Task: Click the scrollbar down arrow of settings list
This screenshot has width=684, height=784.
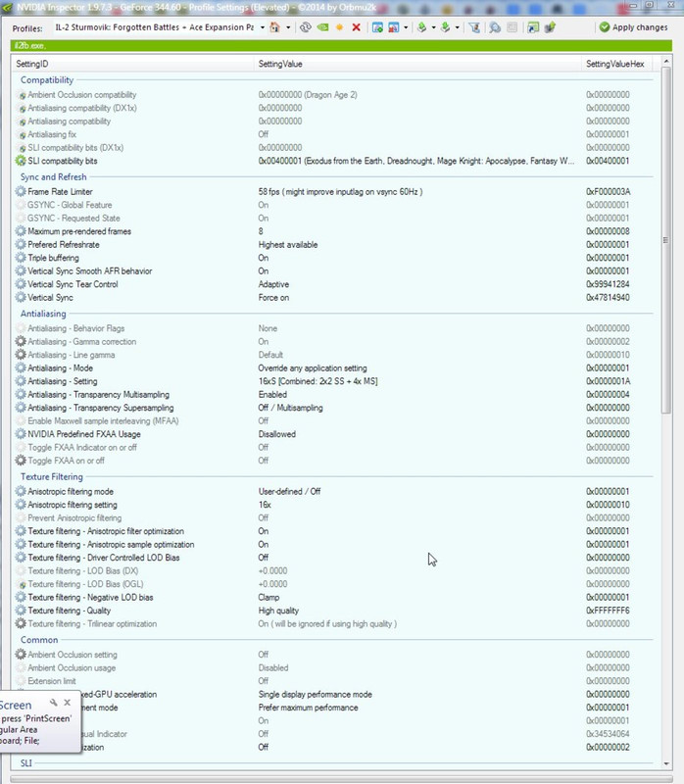Action: click(666, 764)
